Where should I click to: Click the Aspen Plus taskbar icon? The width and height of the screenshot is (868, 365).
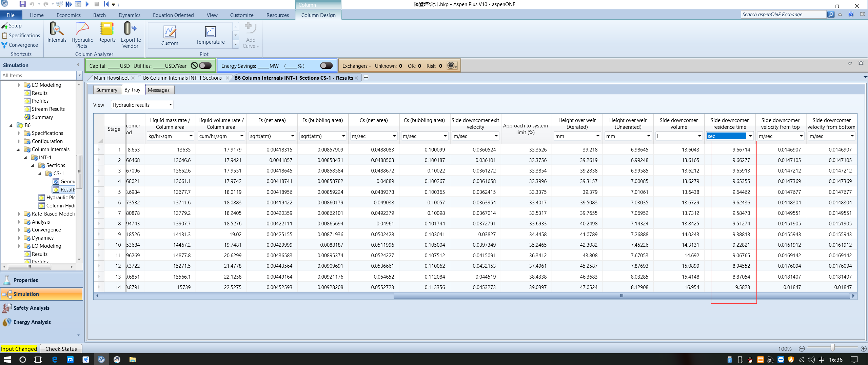click(x=101, y=360)
